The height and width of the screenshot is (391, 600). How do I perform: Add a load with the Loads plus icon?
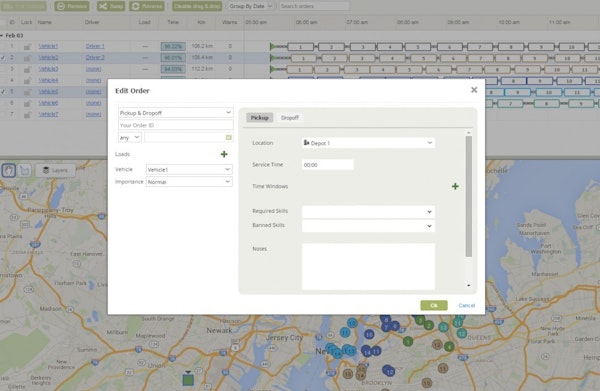(224, 154)
